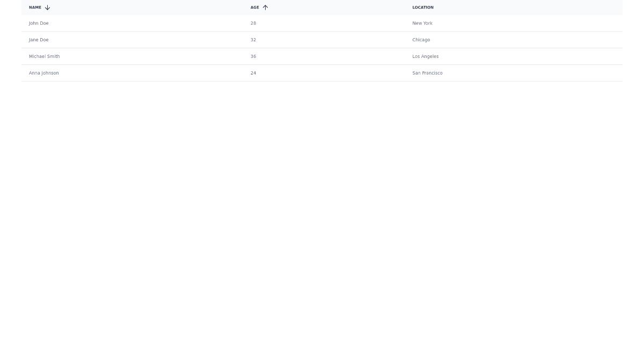Sort the table by the LOCATION column

click(423, 7)
